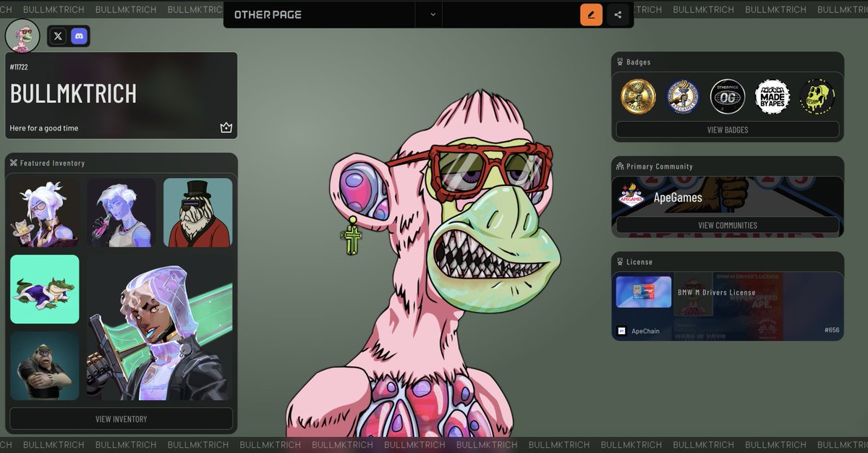Click the ApeChain label
The width and height of the screenshot is (868, 453).
coord(646,331)
